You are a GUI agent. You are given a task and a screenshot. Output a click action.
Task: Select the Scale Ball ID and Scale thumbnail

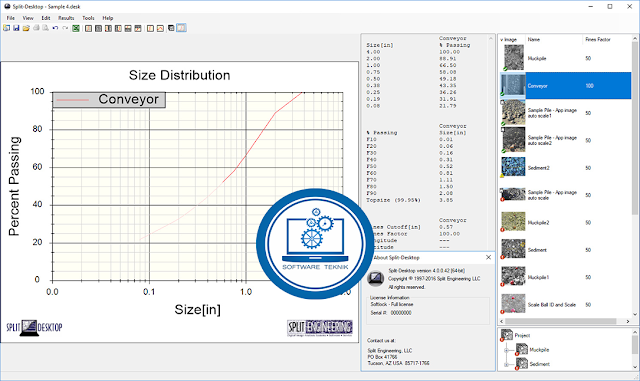pos(513,304)
